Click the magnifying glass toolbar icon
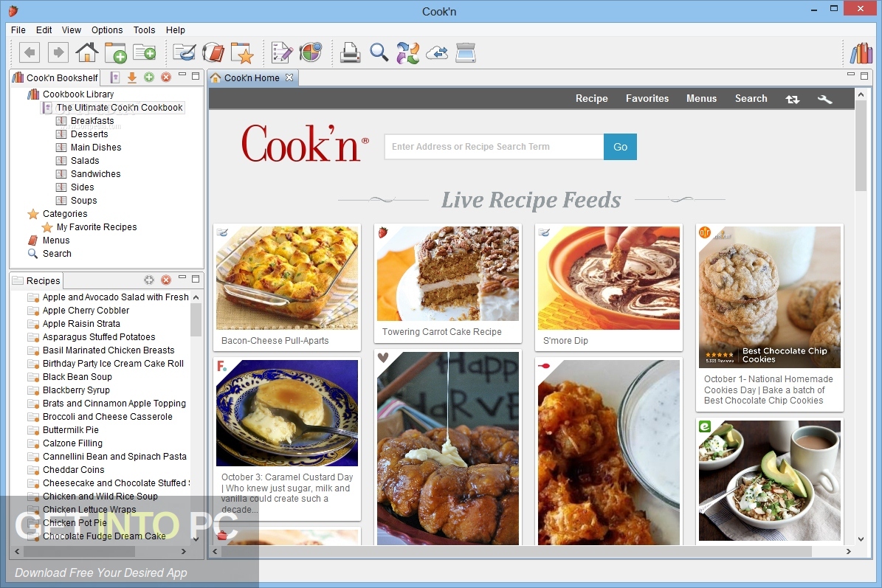 tap(379, 52)
